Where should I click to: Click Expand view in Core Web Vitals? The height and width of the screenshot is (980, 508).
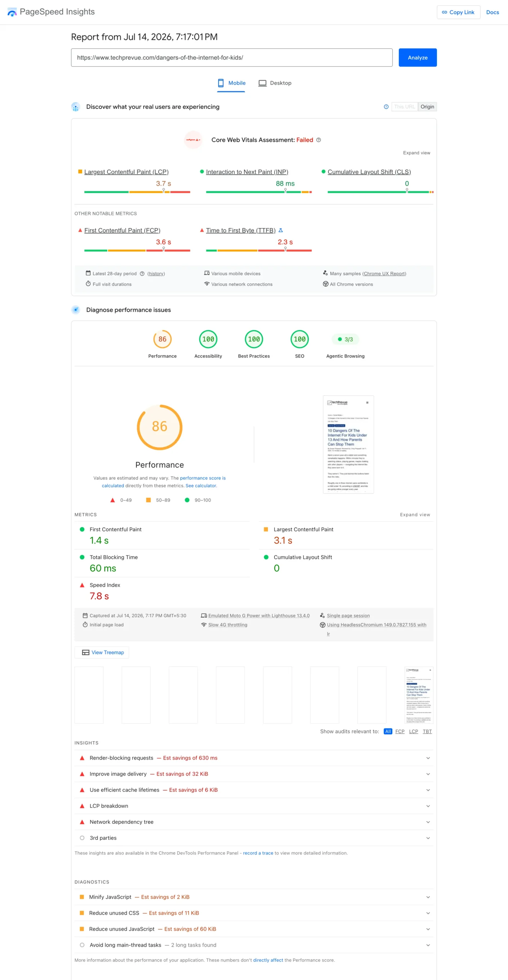click(417, 153)
